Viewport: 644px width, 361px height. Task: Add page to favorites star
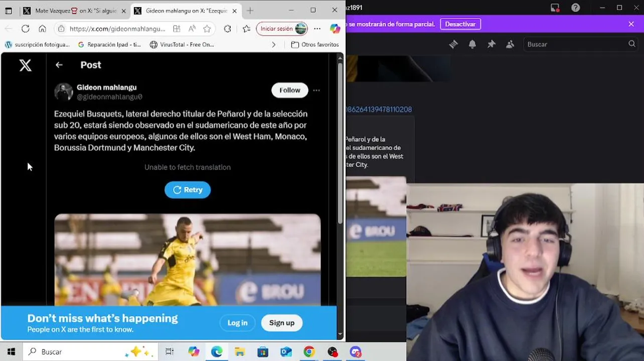coord(207,29)
